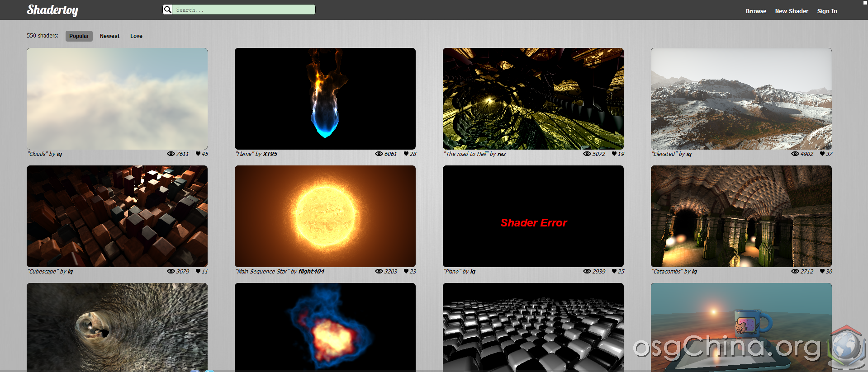The width and height of the screenshot is (868, 372).
Task: Open the Piano Shader Error thumbnail
Action: pyautogui.click(x=533, y=216)
